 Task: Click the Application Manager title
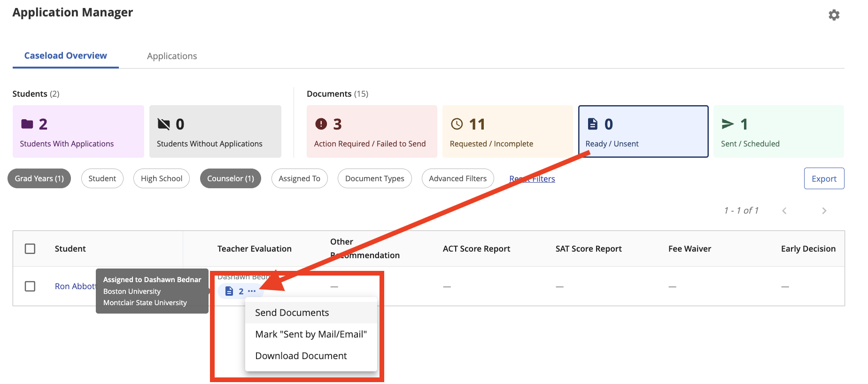point(73,12)
